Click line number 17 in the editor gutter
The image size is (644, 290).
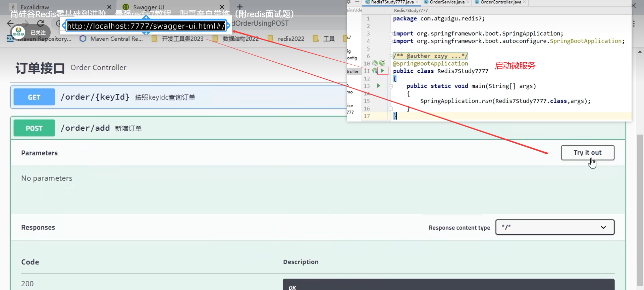[x=367, y=116]
